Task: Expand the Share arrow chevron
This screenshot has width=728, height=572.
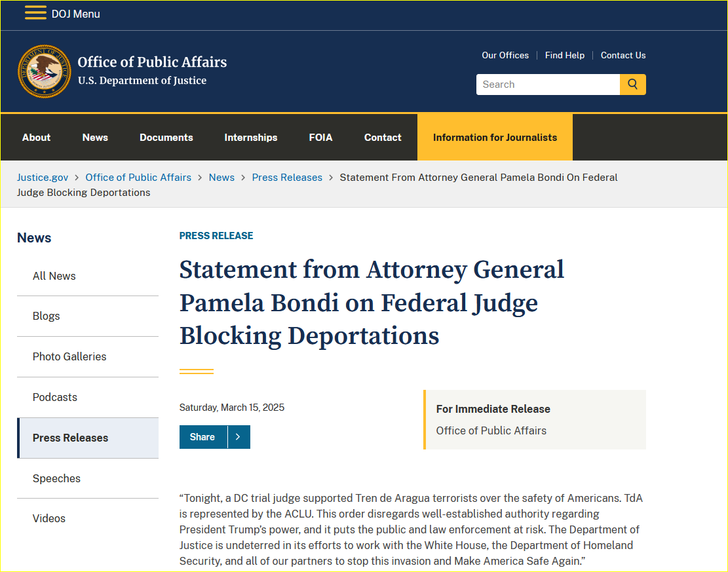Action: [239, 437]
